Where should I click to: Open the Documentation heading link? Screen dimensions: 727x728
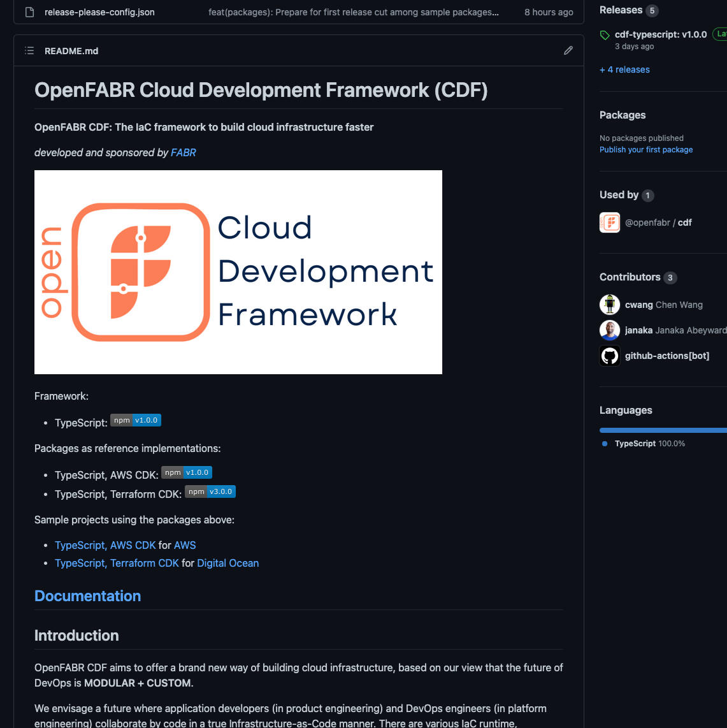click(x=87, y=596)
